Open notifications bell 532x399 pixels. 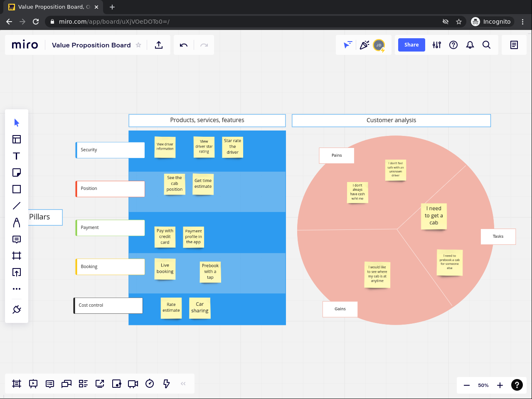tap(470, 45)
